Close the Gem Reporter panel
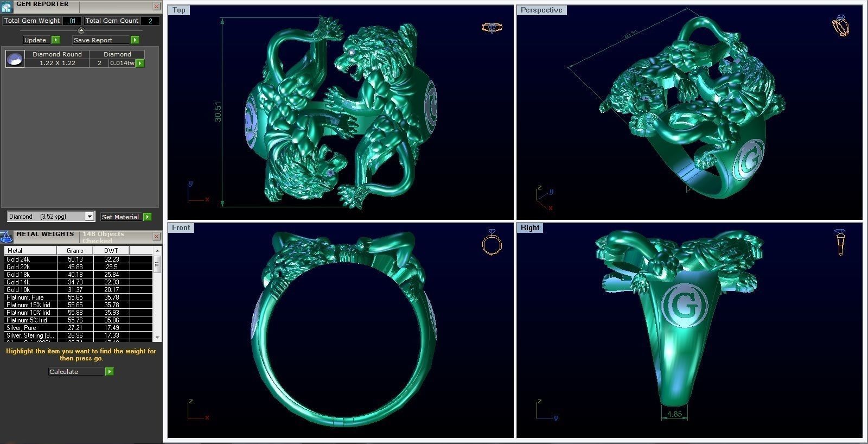The image size is (868, 444). (156, 7)
